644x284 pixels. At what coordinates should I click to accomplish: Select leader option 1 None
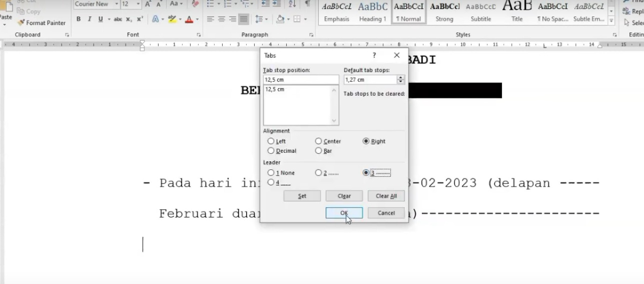tap(271, 173)
